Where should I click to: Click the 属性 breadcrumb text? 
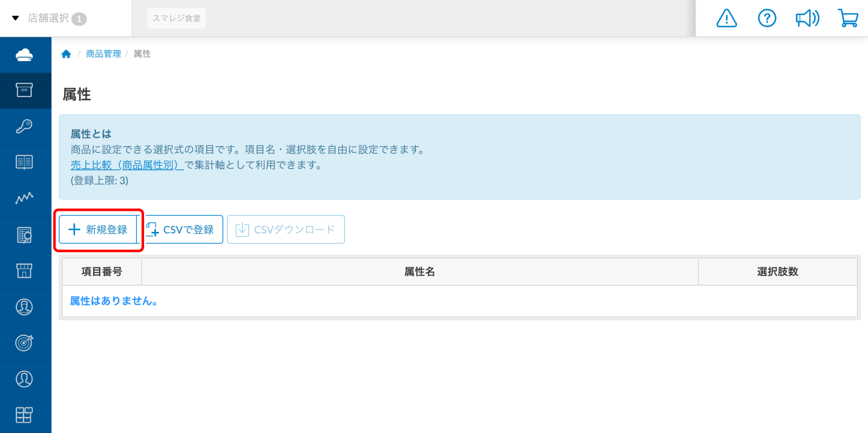click(x=142, y=54)
